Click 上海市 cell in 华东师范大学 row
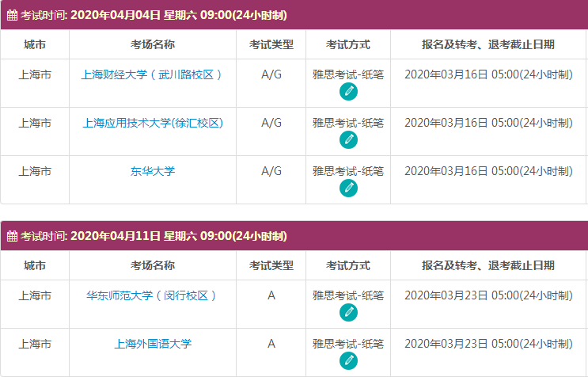This screenshot has height=377, width=588. (x=35, y=295)
